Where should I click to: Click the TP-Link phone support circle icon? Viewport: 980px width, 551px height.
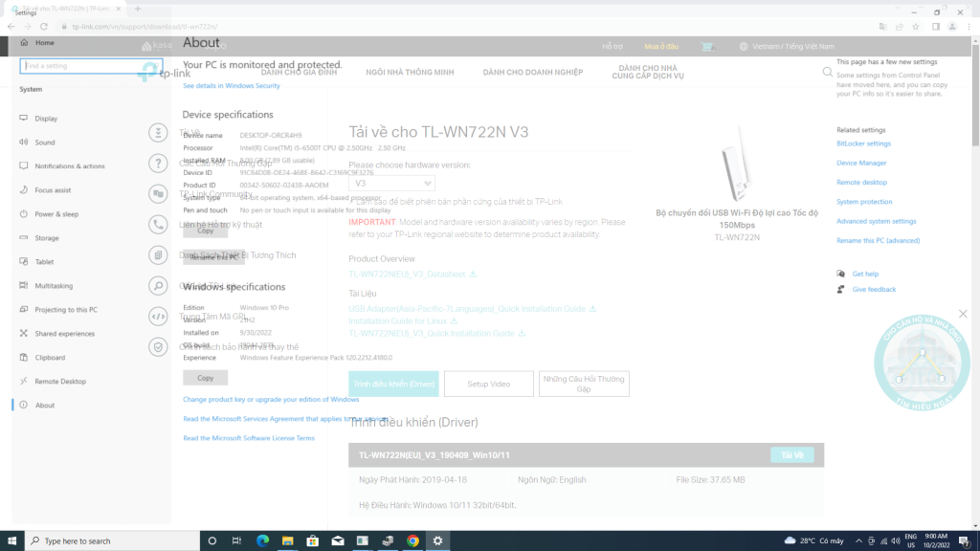[x=158, y=224]
